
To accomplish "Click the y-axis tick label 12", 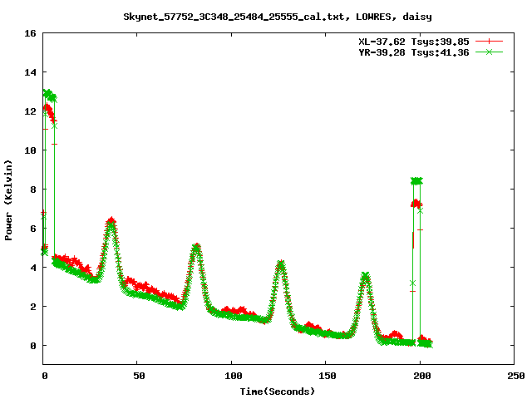I will (x=30, y=111).
